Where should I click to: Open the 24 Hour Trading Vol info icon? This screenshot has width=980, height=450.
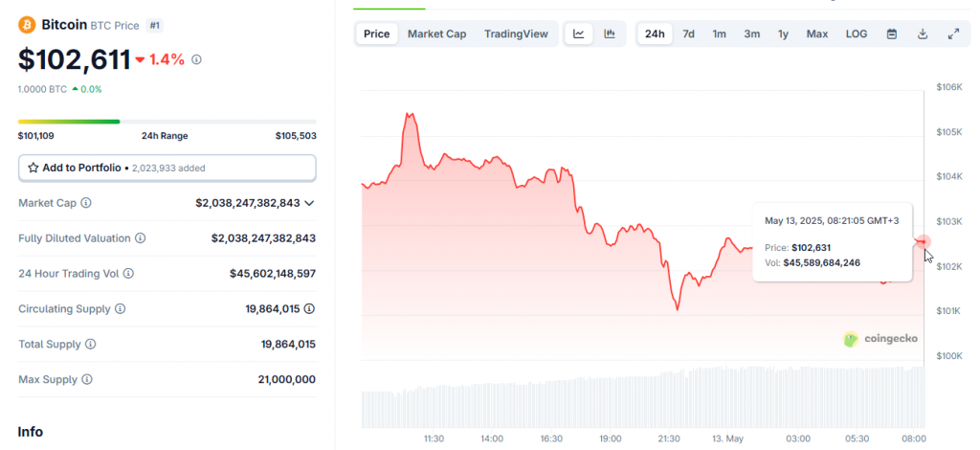tap(128, 274)
